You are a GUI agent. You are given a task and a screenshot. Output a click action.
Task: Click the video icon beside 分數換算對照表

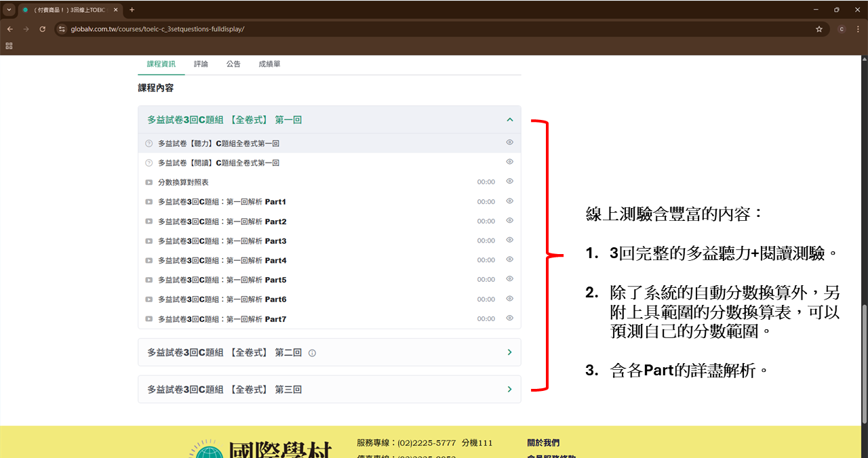point(149,182)
